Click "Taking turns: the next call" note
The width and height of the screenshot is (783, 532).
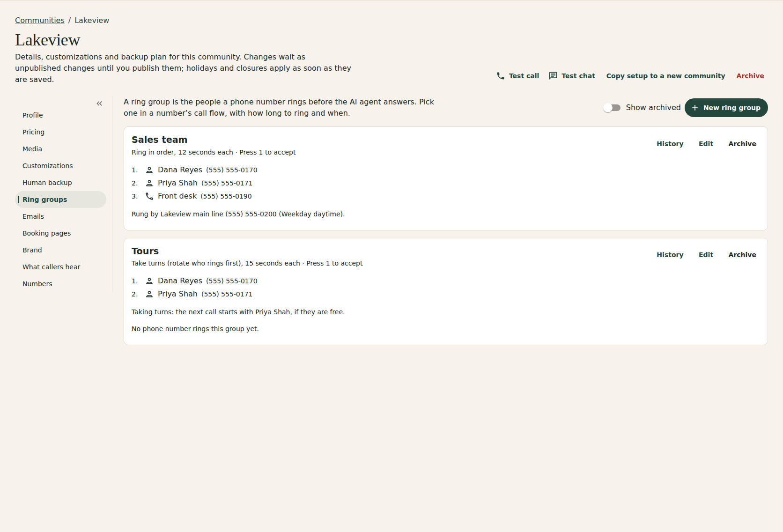(238, 312)
